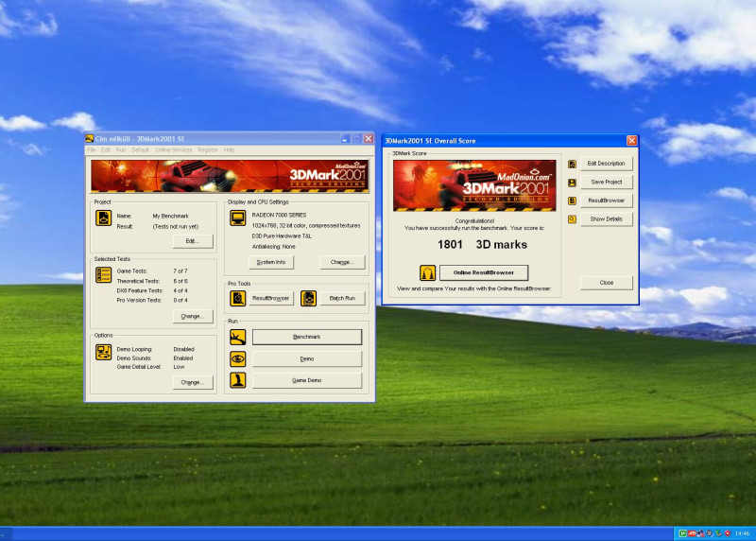Click the Show Details button
This screenshot has width=756, height=541.
[606, 219]
